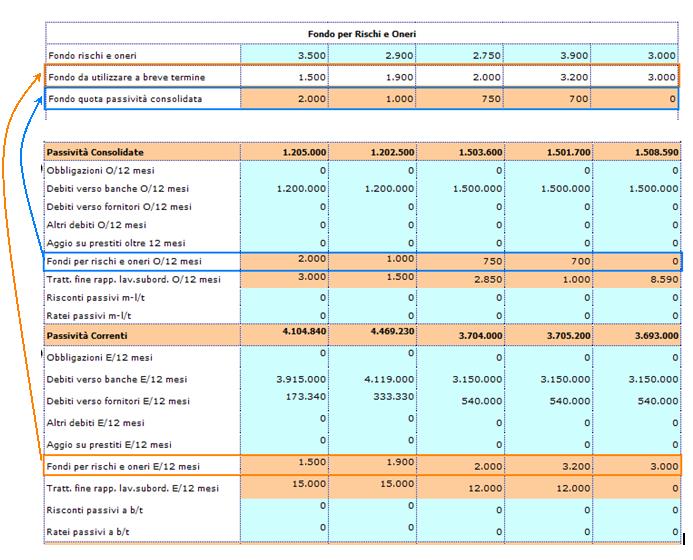Select Fondi per rischi e oneri O/12 mesi label
The height and width of the screenshot is (560, 693).
[x=124, y=261]
